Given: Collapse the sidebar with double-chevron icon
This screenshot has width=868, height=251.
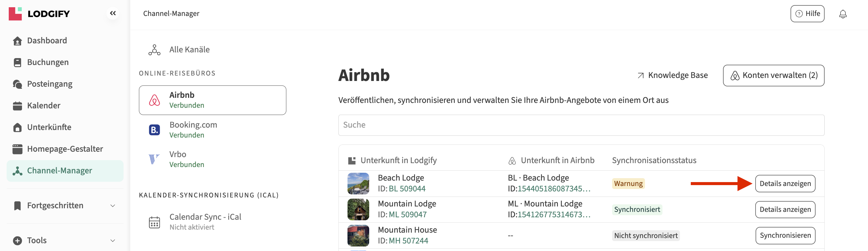Looking at the screenshot, I should click(113, 14).
